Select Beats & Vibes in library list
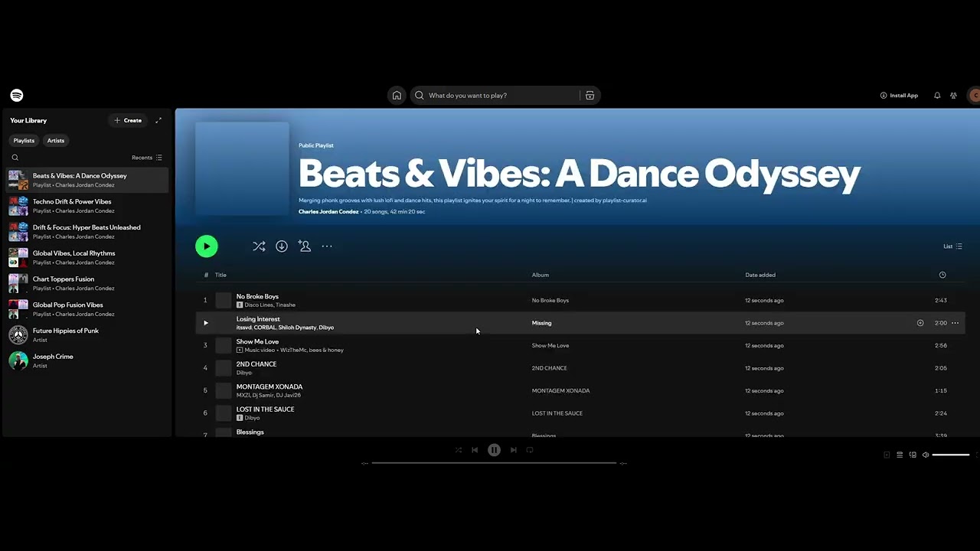The width and height of the screenshot is (980, 551). 87,181
